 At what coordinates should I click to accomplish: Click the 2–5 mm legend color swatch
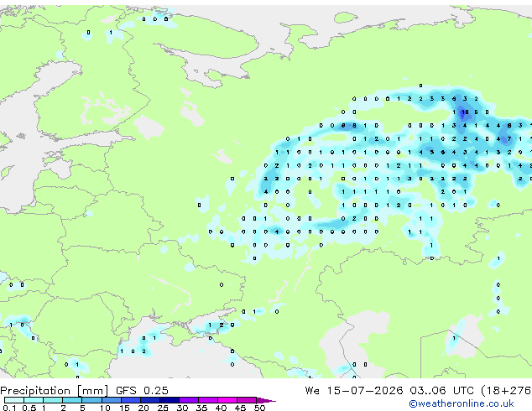coord(72,400)
